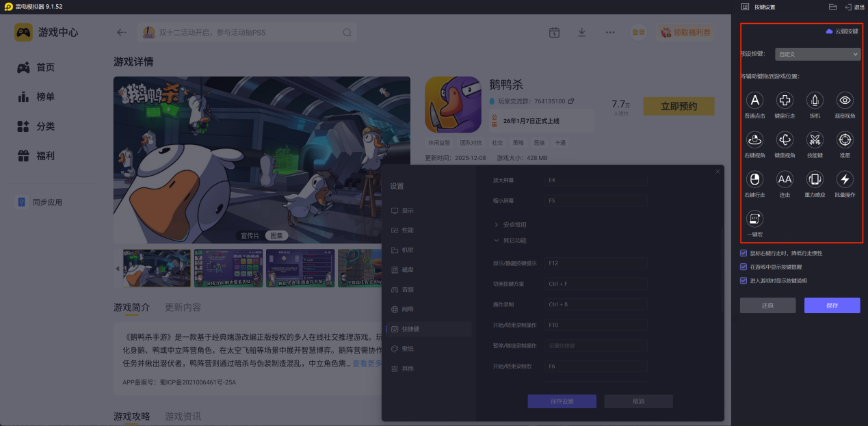This screenshot has width=868, height=426.
Task: Toggle 在游戏中显示按键提醒 checkbox
Action: pyautogui.click(x=744, y=267)
